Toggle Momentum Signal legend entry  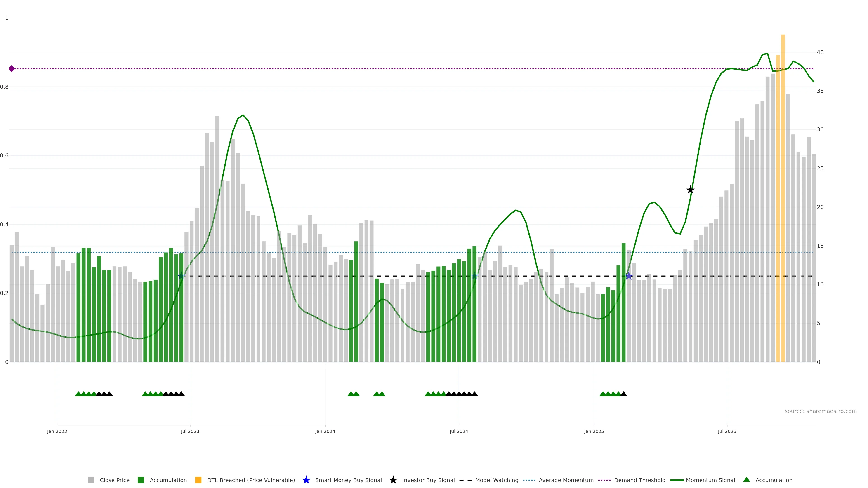click(710, 480)
